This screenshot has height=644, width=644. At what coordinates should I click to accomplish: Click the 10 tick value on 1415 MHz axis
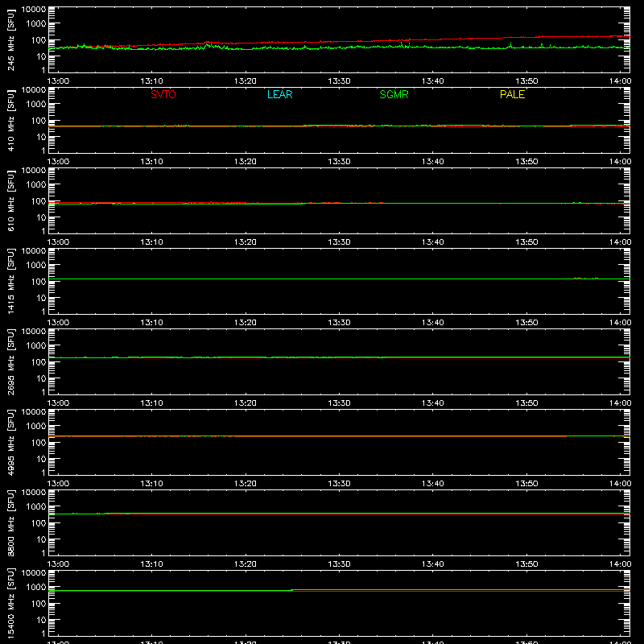coord(42,298)
